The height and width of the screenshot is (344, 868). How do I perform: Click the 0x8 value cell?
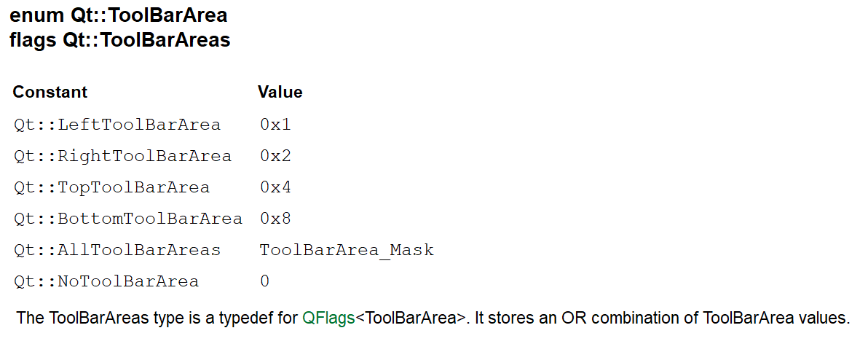tap(275, 219)
